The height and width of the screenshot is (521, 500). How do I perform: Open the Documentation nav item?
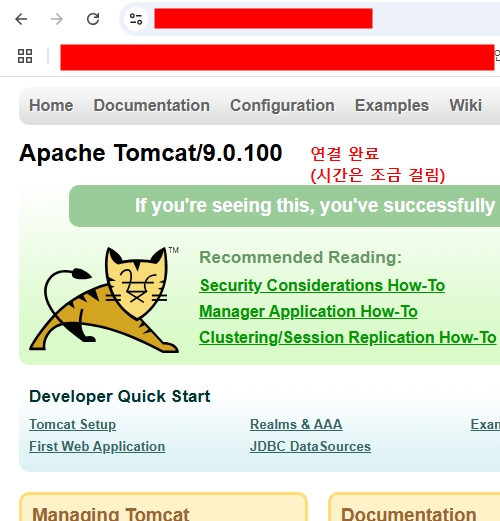152,106
